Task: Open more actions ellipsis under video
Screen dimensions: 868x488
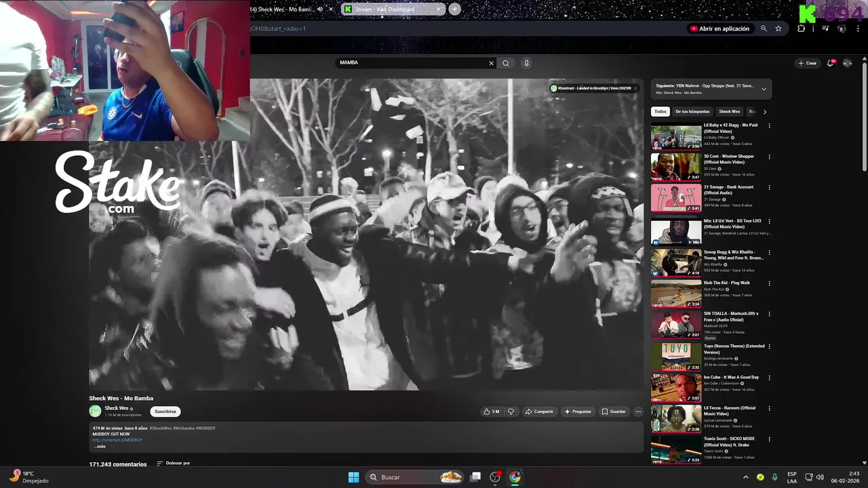Action: click(x=638, y=411)
